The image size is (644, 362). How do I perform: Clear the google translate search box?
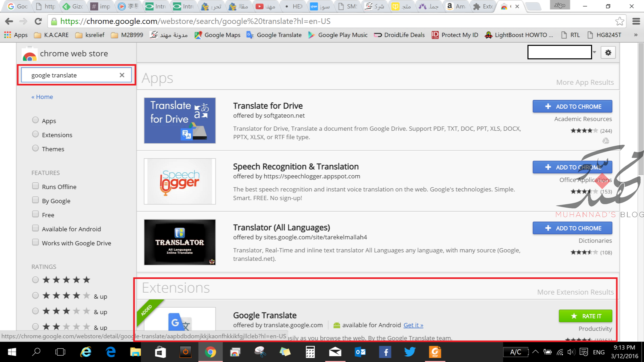point(122,75)
